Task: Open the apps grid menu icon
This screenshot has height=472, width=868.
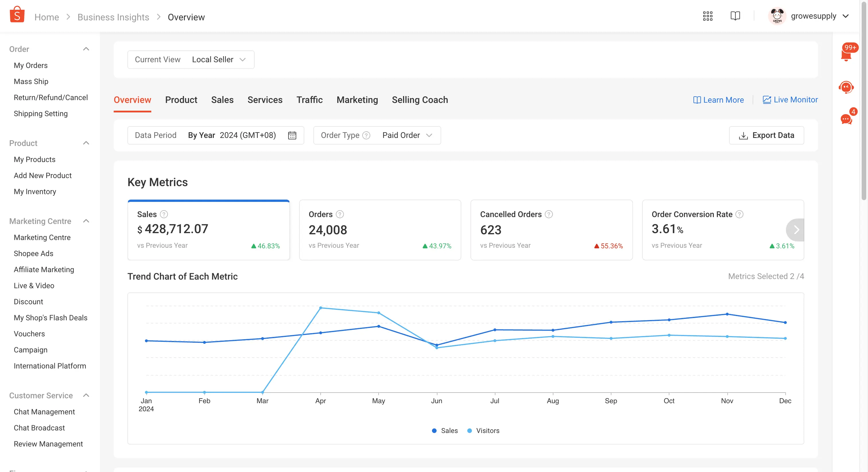Action: click(708, 16)
